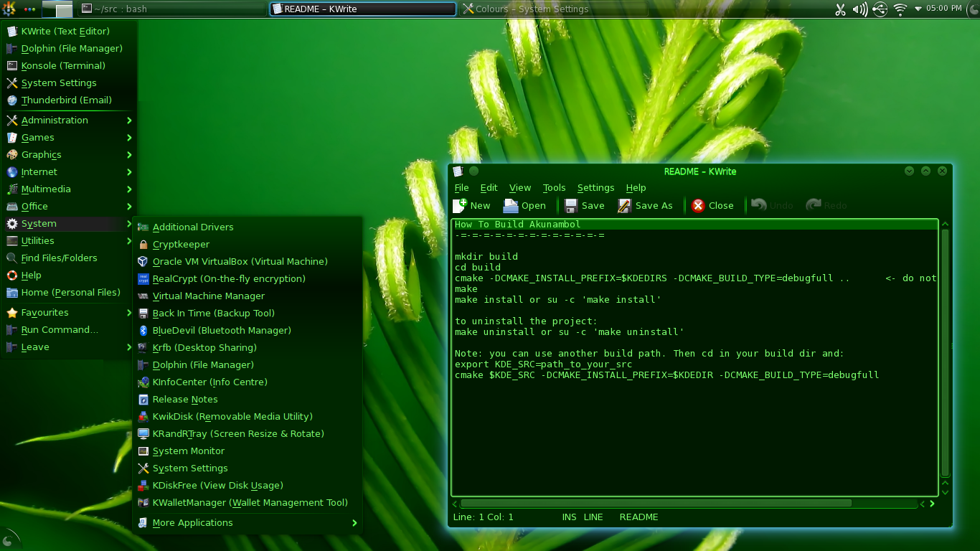Show hidden tray icons arrow
Image resolution: width=980 pixels, height=551 pixels.
[x=918, y=9]
